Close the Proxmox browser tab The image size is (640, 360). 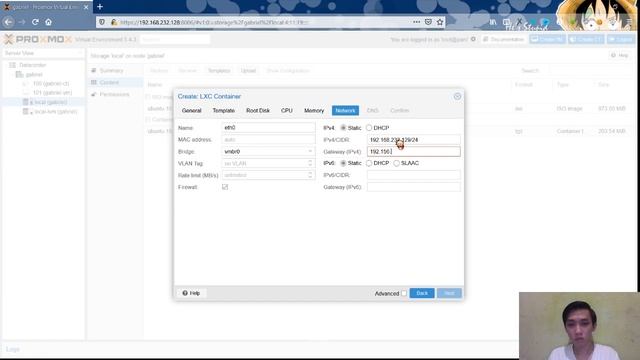coord(86,7)
